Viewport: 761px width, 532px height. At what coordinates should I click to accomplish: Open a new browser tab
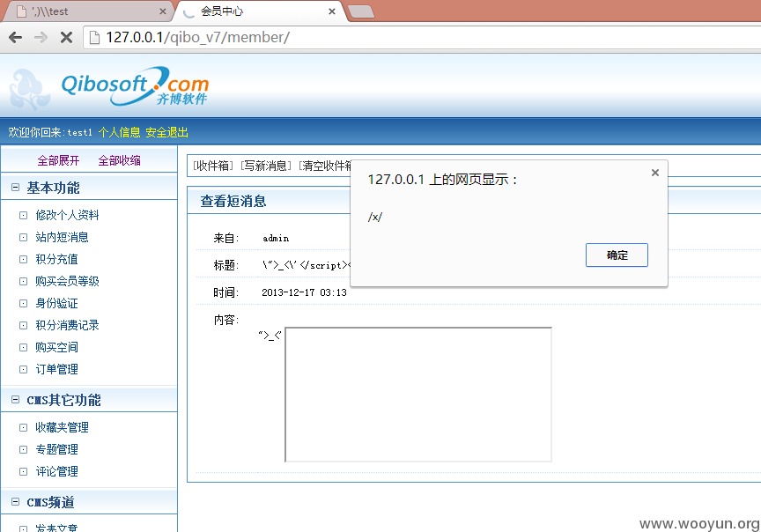[361, 11]
